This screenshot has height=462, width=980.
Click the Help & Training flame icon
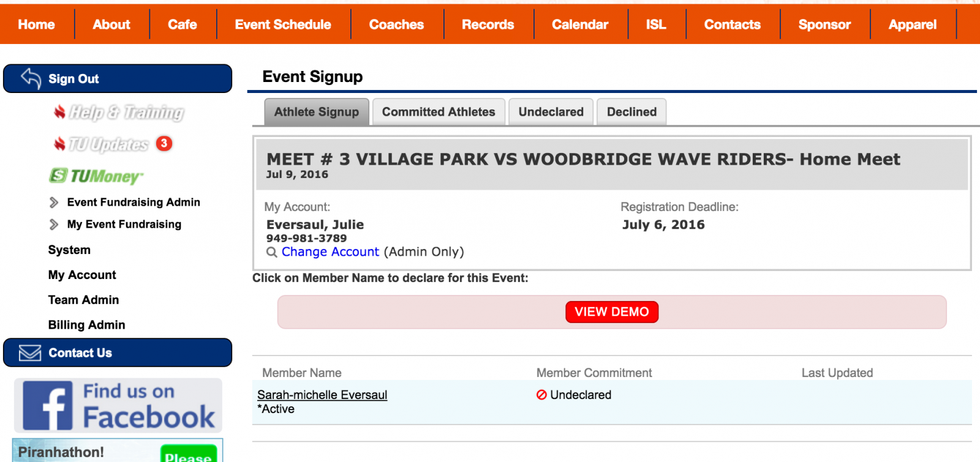[59, 112]
